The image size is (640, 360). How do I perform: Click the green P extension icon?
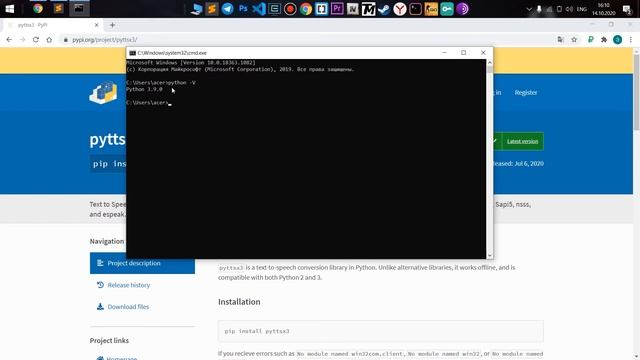pyautogui.click(x=591, y=40)
